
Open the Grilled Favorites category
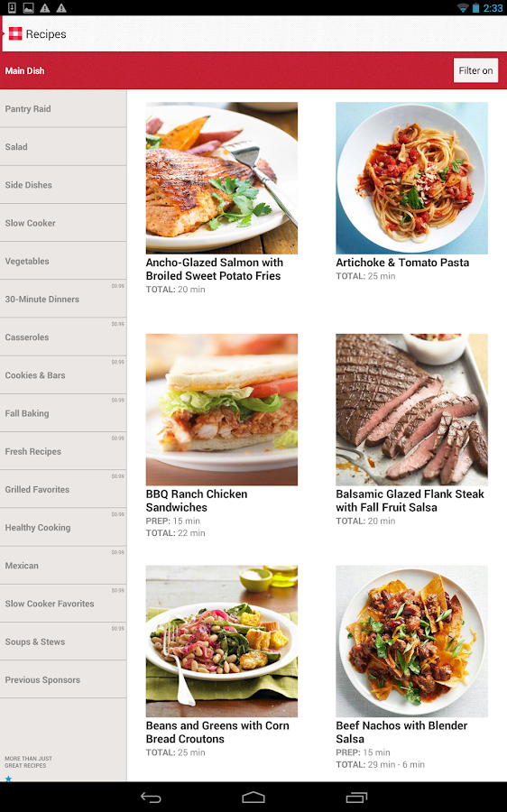tap(63, 489)
